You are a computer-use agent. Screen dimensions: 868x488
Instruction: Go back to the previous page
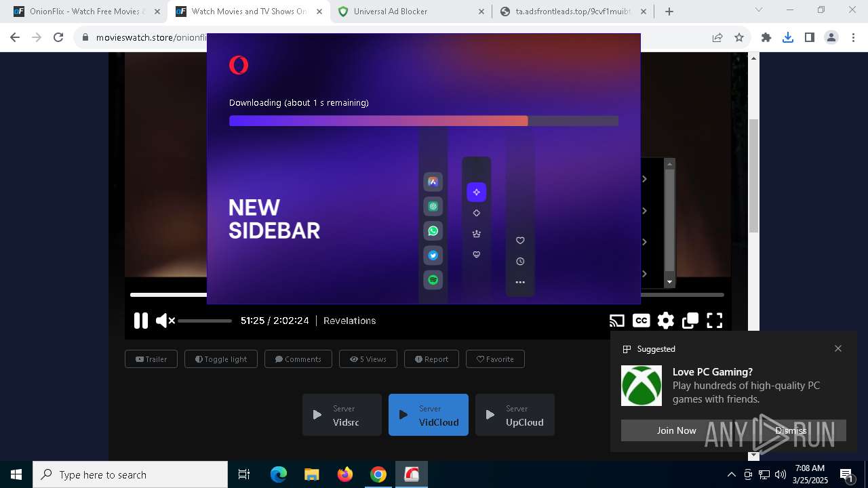click(x=15, y=38)
